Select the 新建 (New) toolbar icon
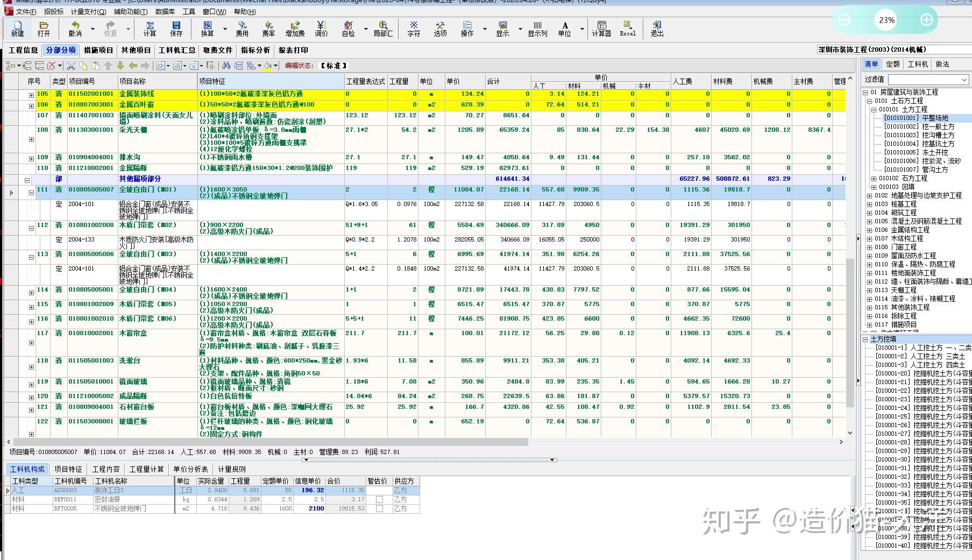This screenshot has height=560, width=972. pyautogui.click(x=17, y=29)
